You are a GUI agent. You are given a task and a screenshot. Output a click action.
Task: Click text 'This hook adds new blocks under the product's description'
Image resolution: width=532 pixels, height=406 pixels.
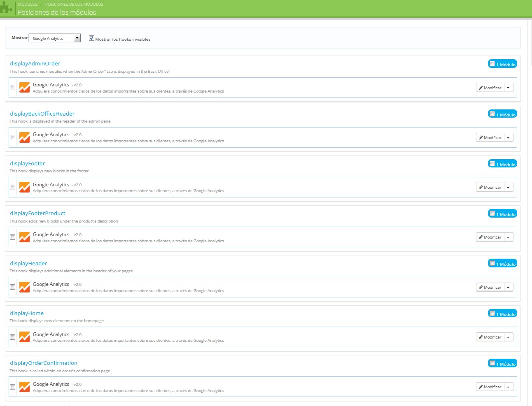pyautogui.click(x=64, y=221)
